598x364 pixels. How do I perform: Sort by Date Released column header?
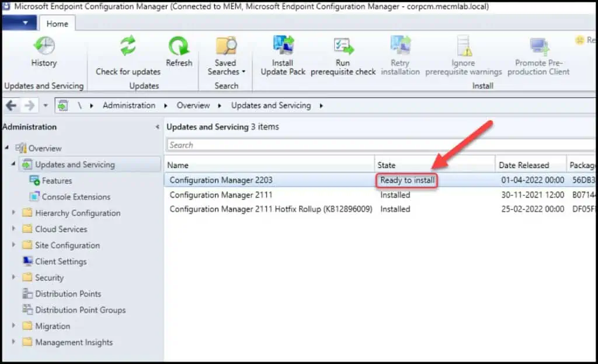pos(531,165)
